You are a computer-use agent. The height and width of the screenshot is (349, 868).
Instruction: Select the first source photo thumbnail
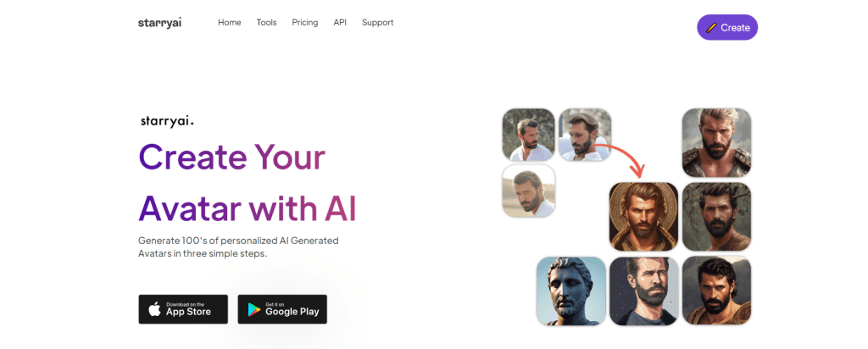coord(528,135)
